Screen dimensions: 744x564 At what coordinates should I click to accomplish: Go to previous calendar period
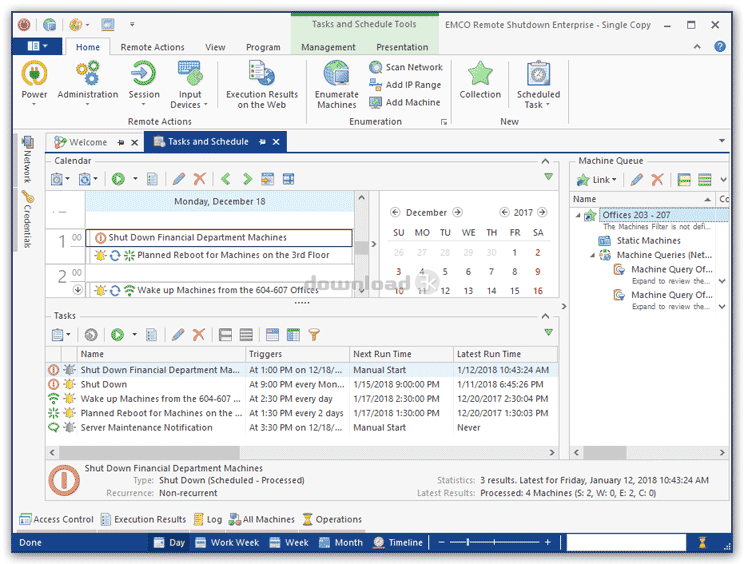(x=226, y=179)
